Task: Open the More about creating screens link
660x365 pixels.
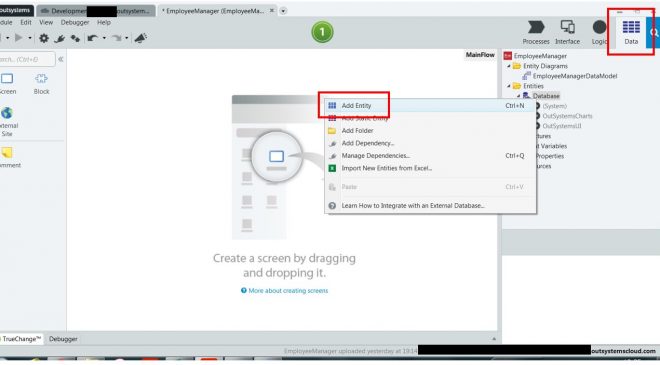Action: pos(288,290)
